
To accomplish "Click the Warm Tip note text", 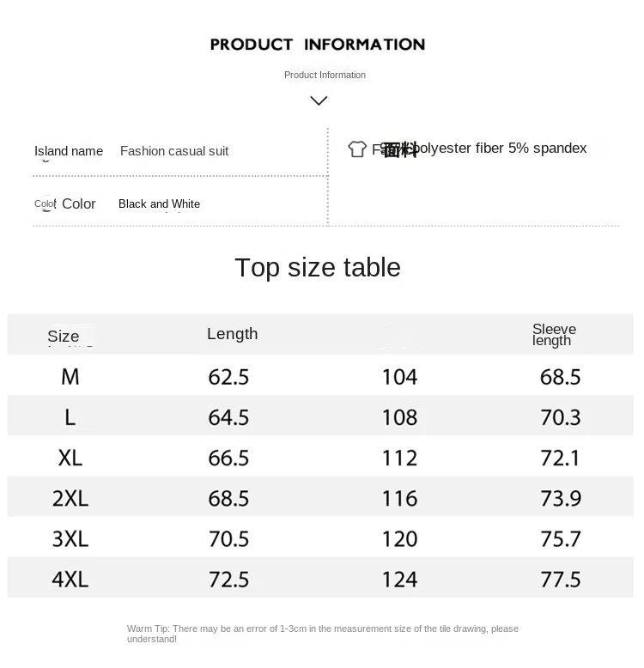I will pyautogui.click(x=322, y=634).
